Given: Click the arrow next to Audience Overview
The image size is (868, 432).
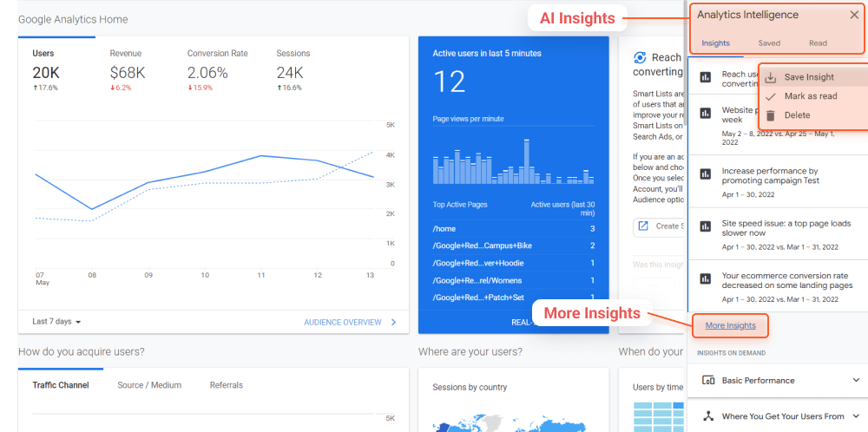Looking at the screenshot, I should (393, 322).
